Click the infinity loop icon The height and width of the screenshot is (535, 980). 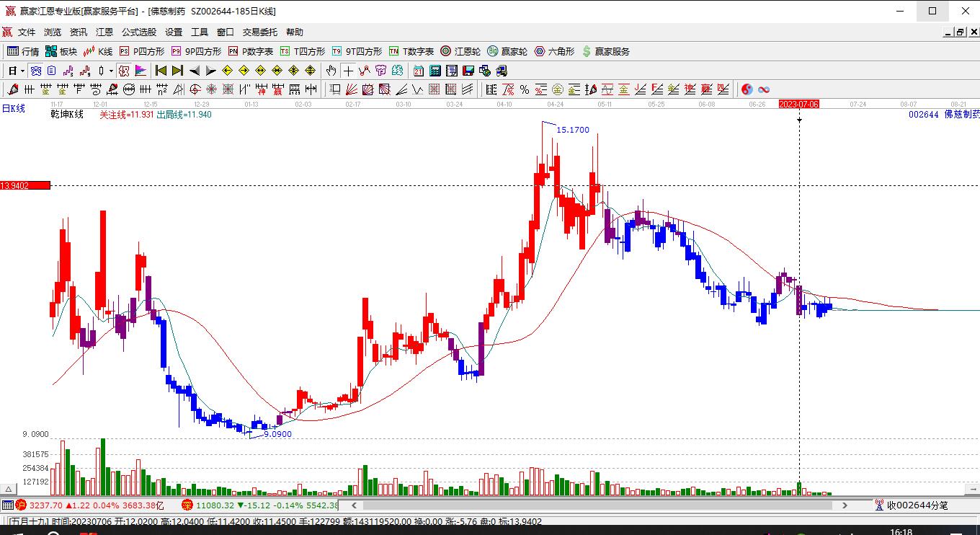(764, 89)
